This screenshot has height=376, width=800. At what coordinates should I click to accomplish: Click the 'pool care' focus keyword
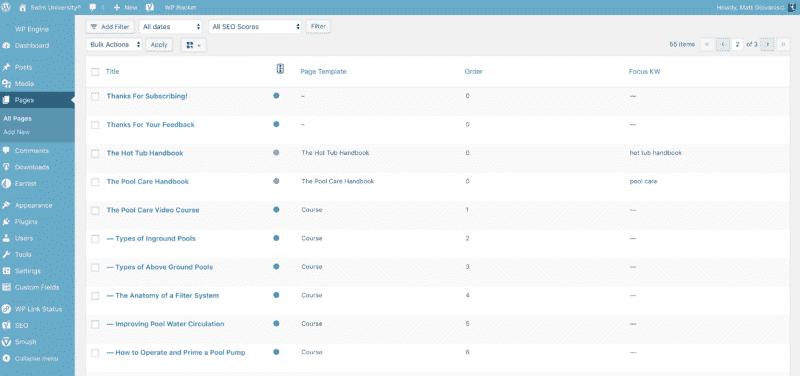(x=643, y=181)
